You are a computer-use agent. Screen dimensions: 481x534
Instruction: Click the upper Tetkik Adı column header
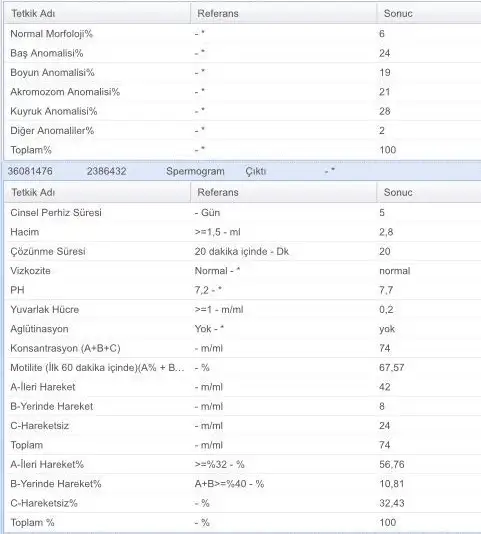pyautogui.click(x=97, y=14)
